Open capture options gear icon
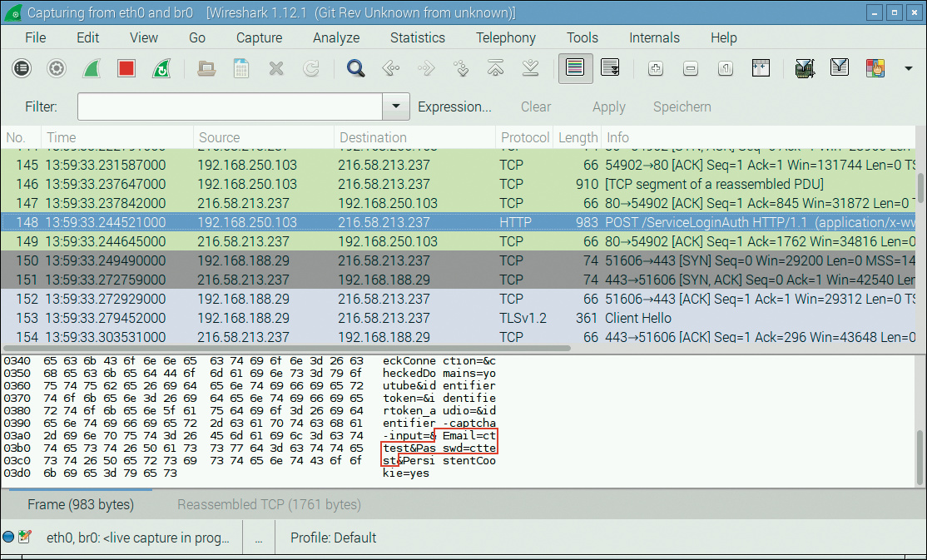This screenshot has height=560, width=927. tap(57, 68)
